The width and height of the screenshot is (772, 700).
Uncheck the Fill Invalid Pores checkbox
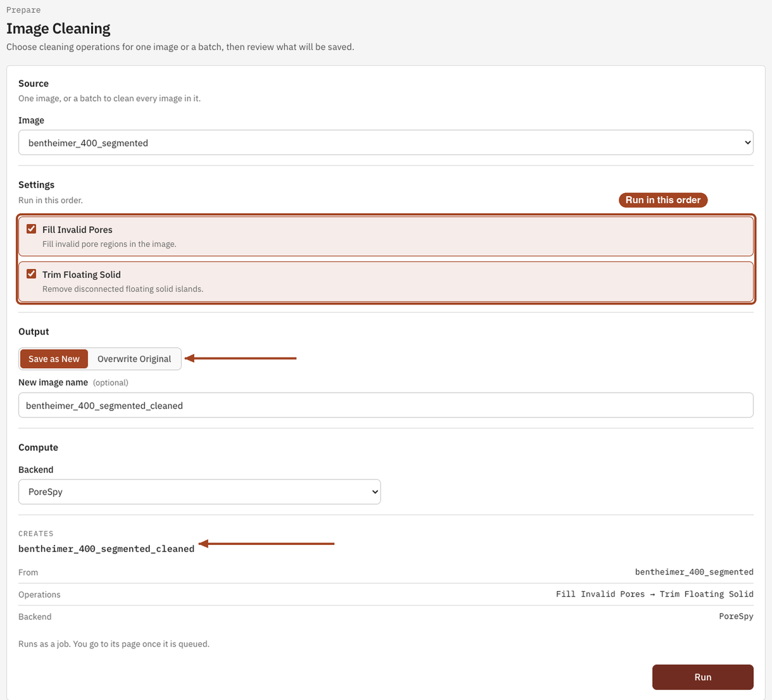coord(31,229)
